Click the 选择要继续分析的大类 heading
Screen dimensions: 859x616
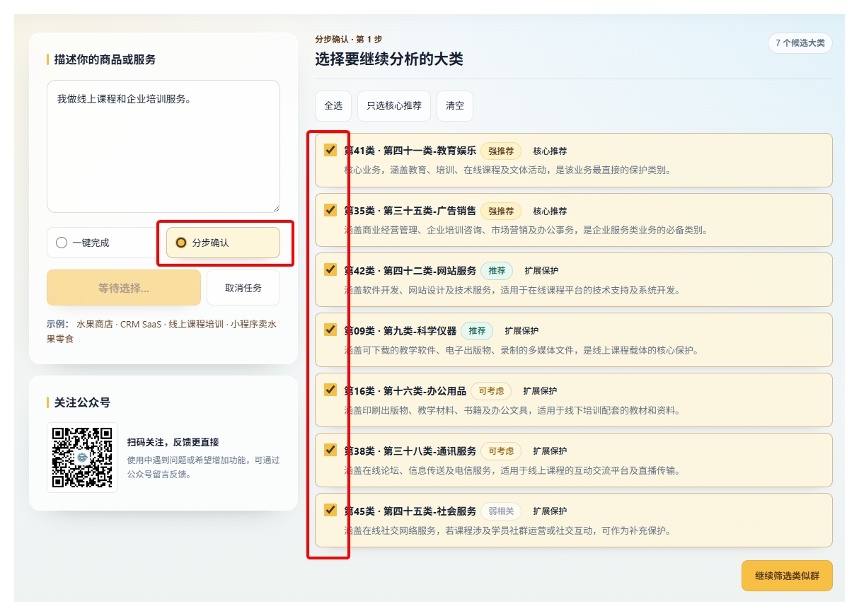[389, 59]
